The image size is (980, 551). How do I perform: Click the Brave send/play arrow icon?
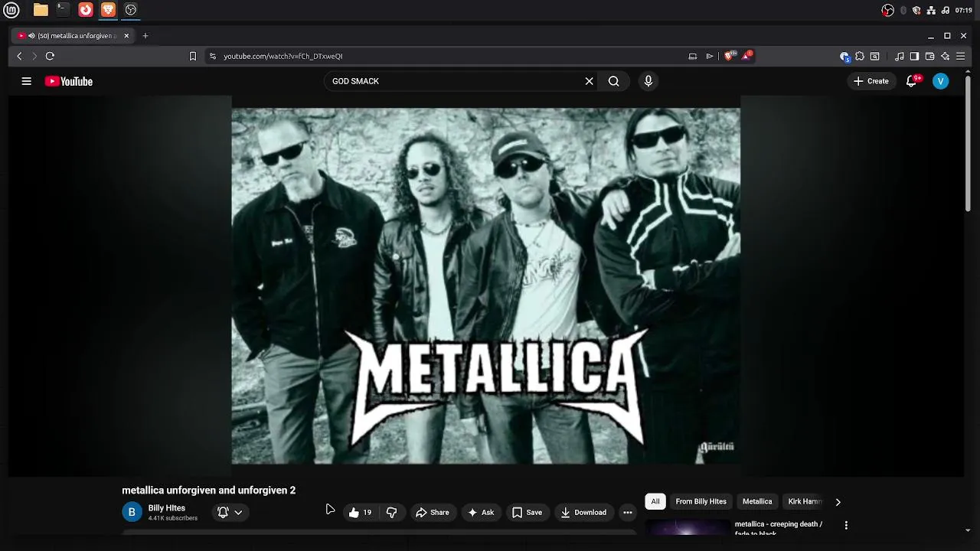[710, 56]
